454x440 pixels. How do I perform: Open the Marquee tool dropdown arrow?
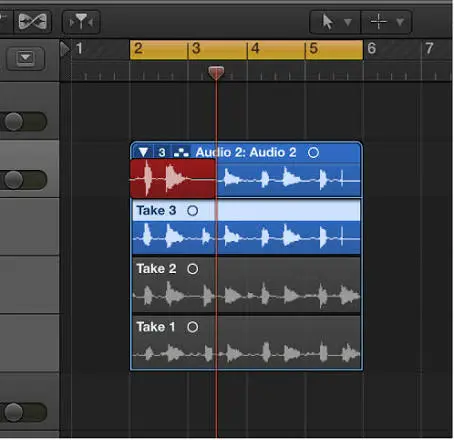[x=400, y=22]
